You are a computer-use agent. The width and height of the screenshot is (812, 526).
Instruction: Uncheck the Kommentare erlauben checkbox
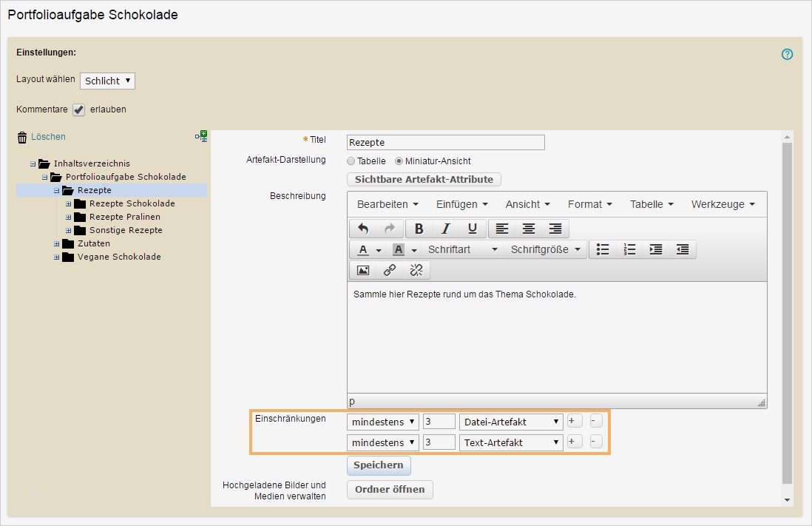point(79,109)
